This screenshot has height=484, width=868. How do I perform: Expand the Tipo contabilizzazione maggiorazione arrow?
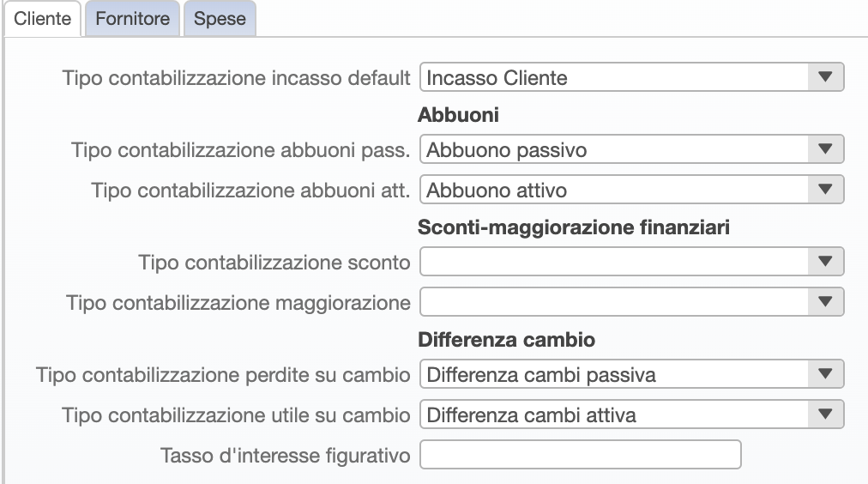[825, 302]
